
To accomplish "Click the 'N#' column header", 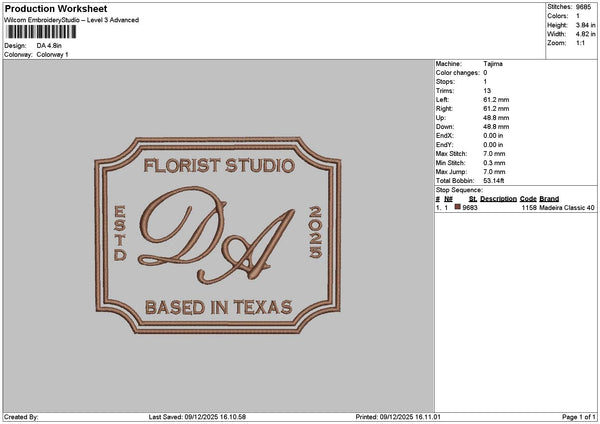I will pos(448,199).
